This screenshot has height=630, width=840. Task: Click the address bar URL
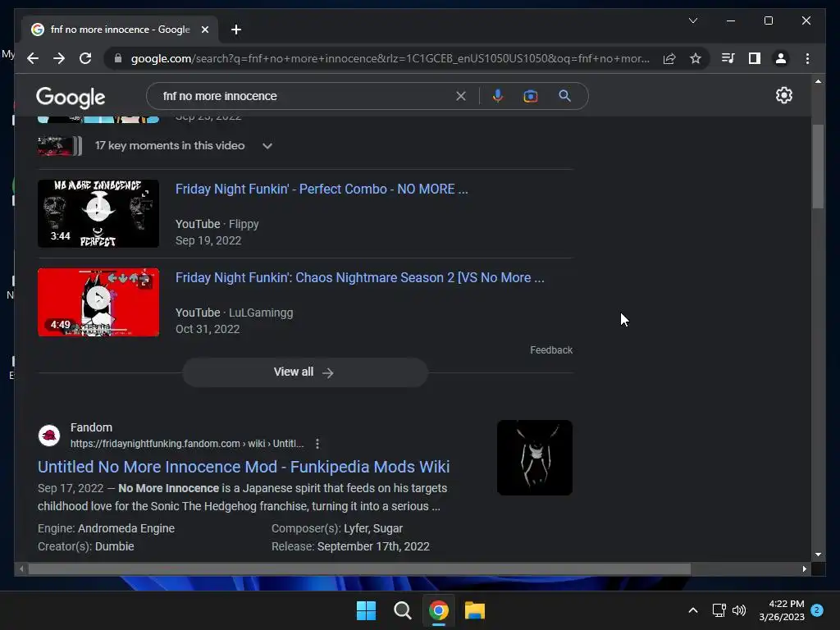[x=390, y=58]
